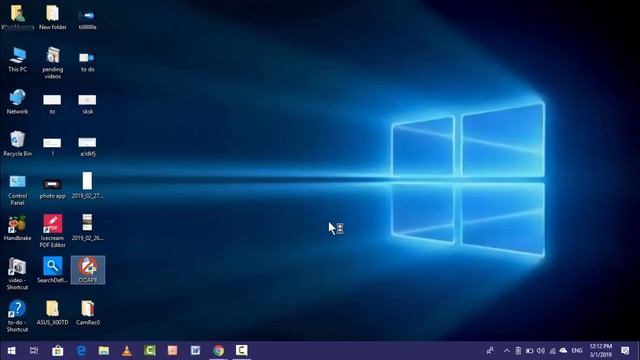
Task: Select the Handbrake shortcut icon
Action: [x=18, y=228]
